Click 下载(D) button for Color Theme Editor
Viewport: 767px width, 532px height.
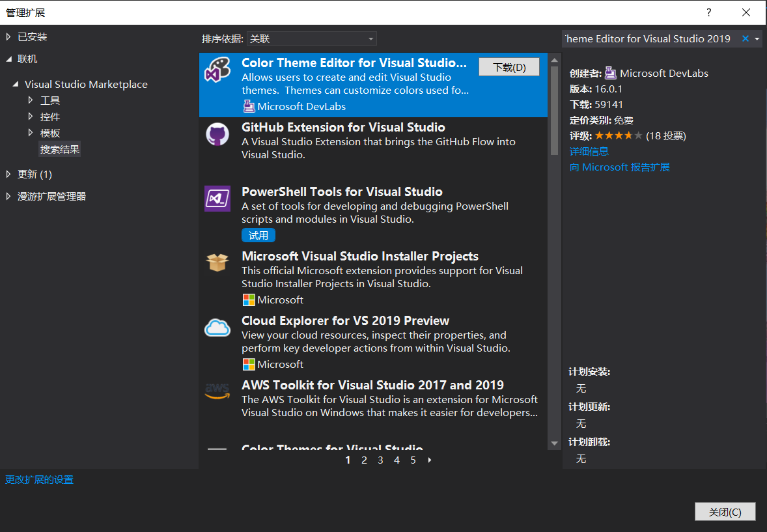point(509,67)
